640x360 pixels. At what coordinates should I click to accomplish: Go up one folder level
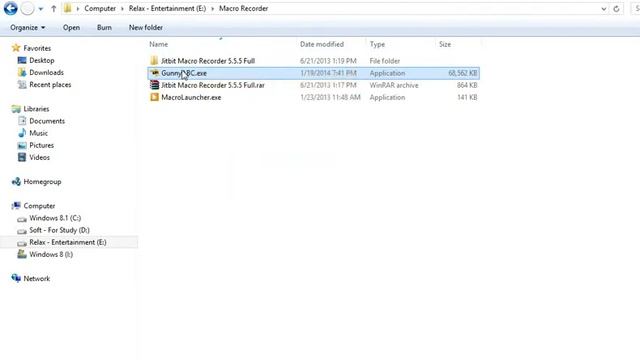[53, 8]
